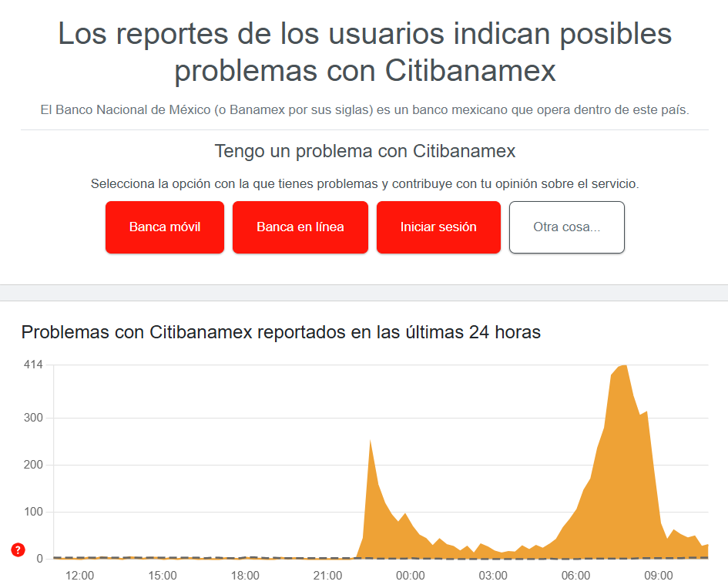Click the Tengo un problema con Citibanamex heading
Image resolution: width=728 pixels, height=588 pixels.
click(x=365, y=151)
